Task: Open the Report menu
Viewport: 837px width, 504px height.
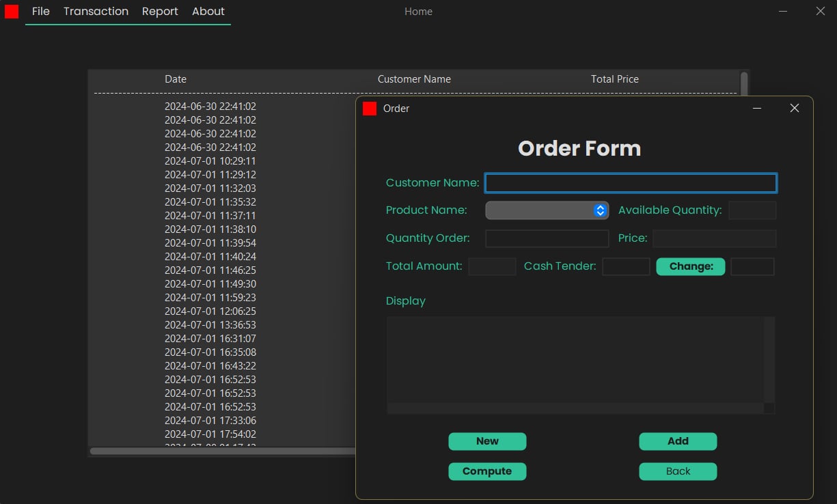Action: pyautogui.click(x=160, y=11)
